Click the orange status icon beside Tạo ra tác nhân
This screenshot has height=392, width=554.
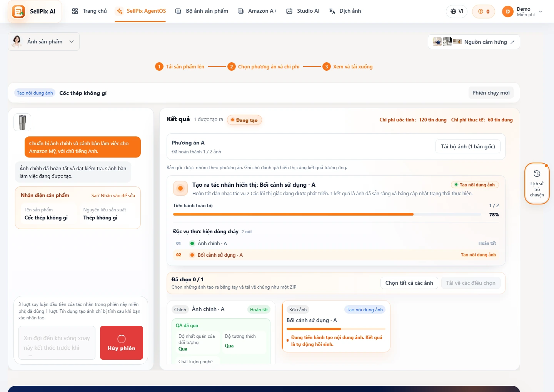180,188
